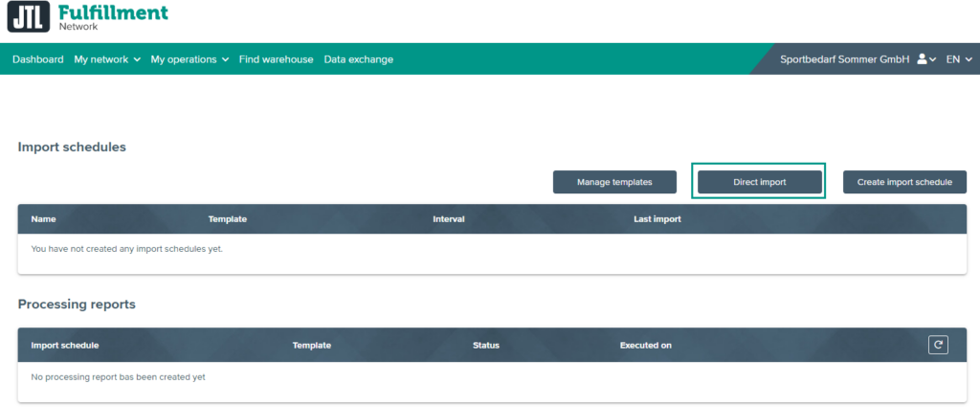Image resolution: width=980 pixels, height=407 pixels.
Task: Go to Find warehouse
Action: tap(276, 59)
